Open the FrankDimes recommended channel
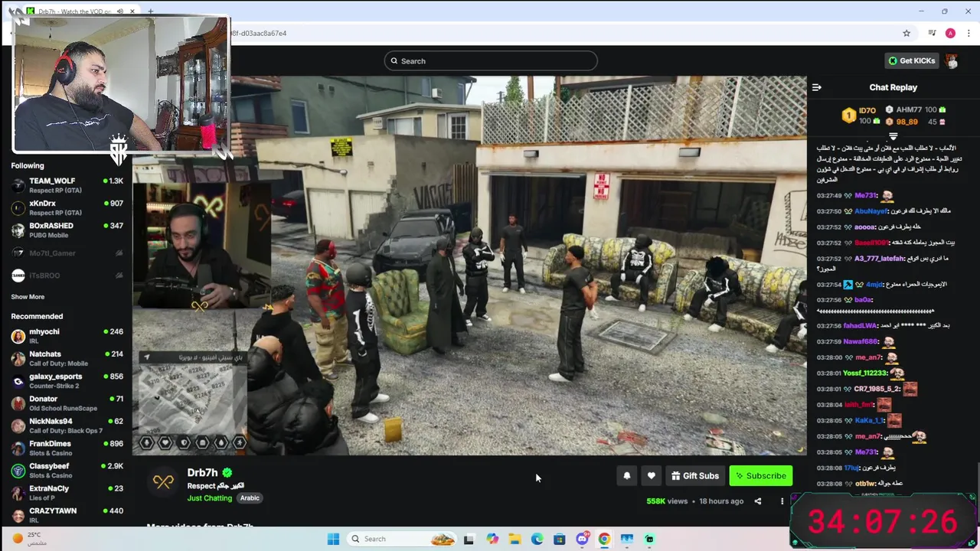The width and height of the screenshot is (980, 551). [67, 448]
